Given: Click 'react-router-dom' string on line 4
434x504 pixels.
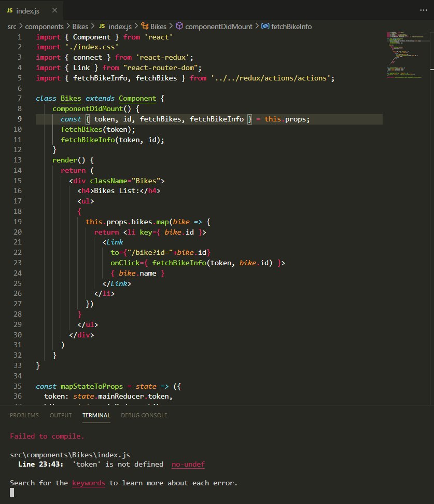Looking at the screenshot, I should [161, 68].
